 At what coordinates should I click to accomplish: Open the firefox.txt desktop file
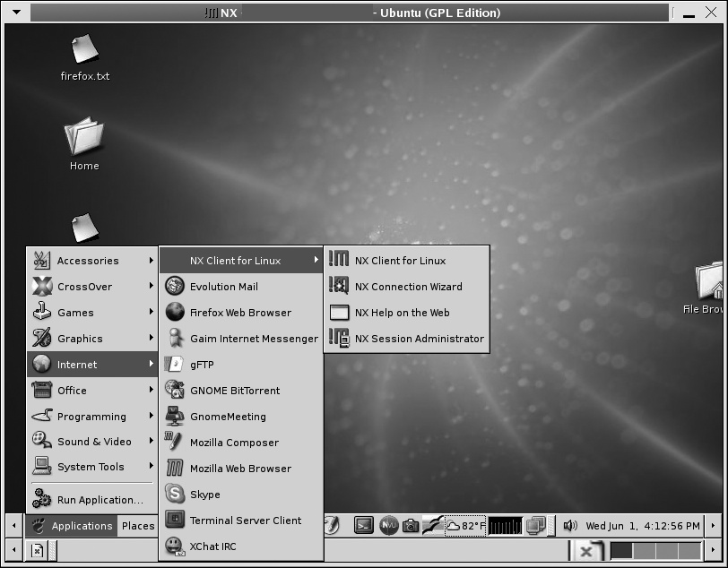click(x=84, y=58)
